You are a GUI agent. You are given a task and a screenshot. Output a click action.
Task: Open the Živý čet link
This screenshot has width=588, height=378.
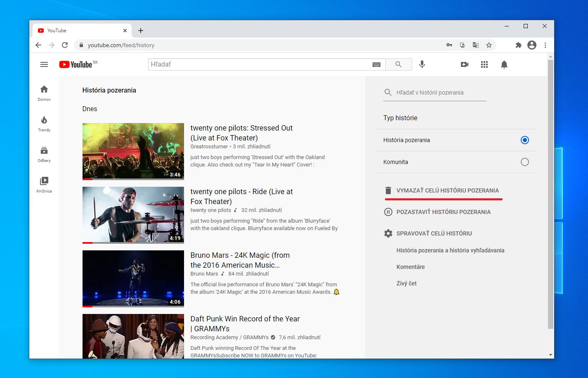point(406,283)
